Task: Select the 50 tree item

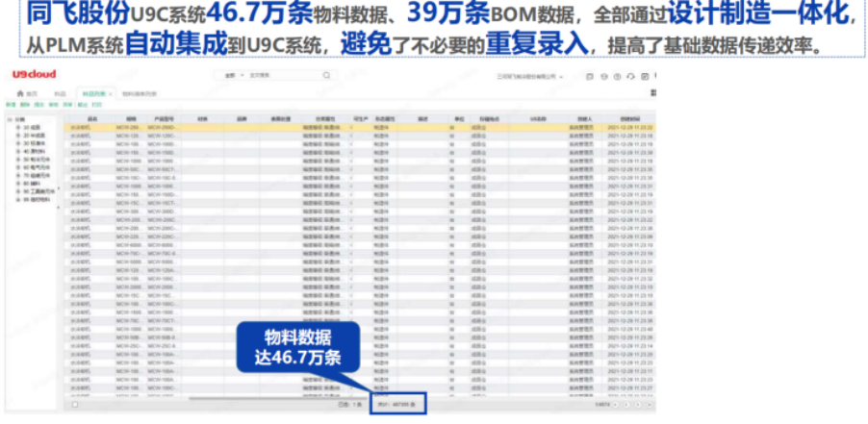Action: (36, 160)
